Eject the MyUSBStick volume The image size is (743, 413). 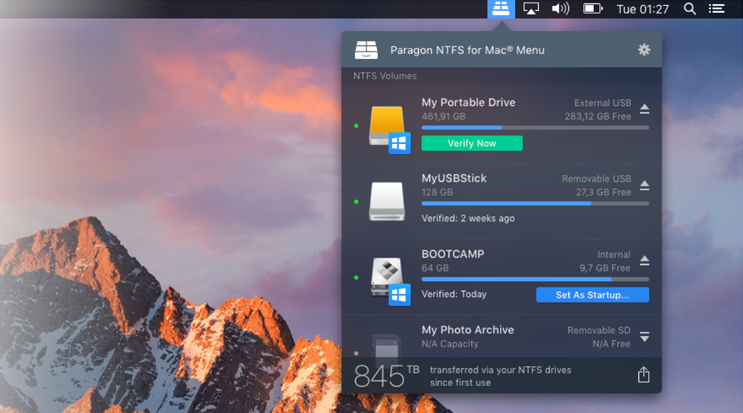pyautogui.click(x=644, y=185)
